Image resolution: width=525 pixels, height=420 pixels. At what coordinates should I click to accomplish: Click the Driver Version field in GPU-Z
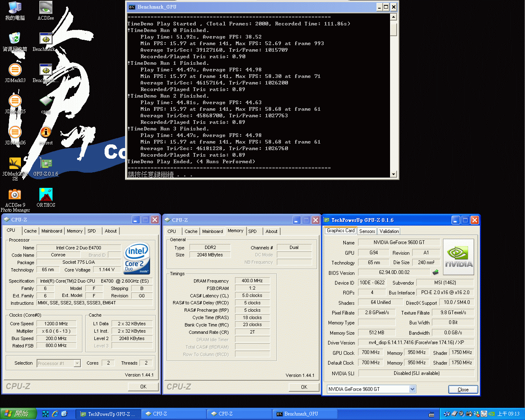click(x=416, y=342)
